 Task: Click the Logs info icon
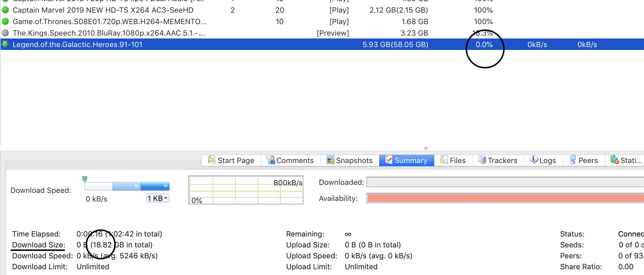533,160
